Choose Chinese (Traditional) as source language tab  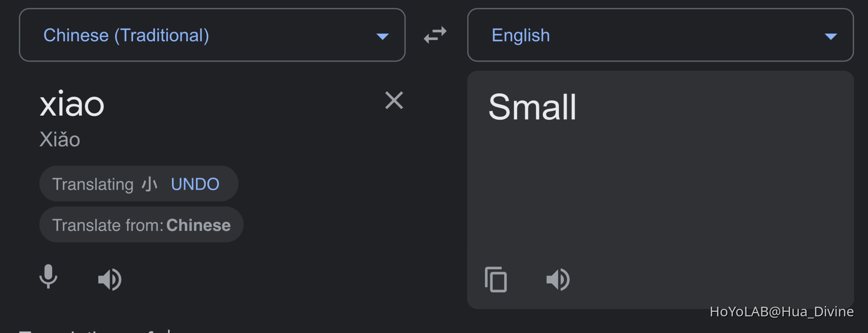point(126,35)
